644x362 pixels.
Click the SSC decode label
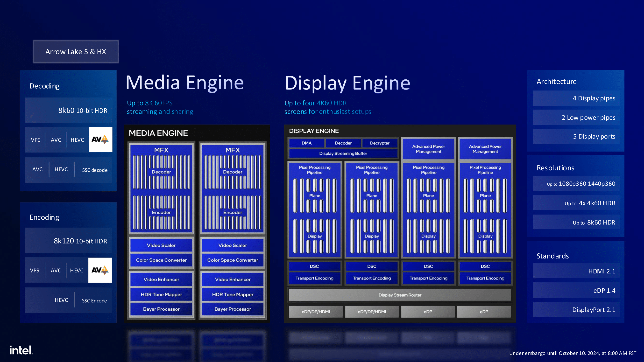coord(95,170)
